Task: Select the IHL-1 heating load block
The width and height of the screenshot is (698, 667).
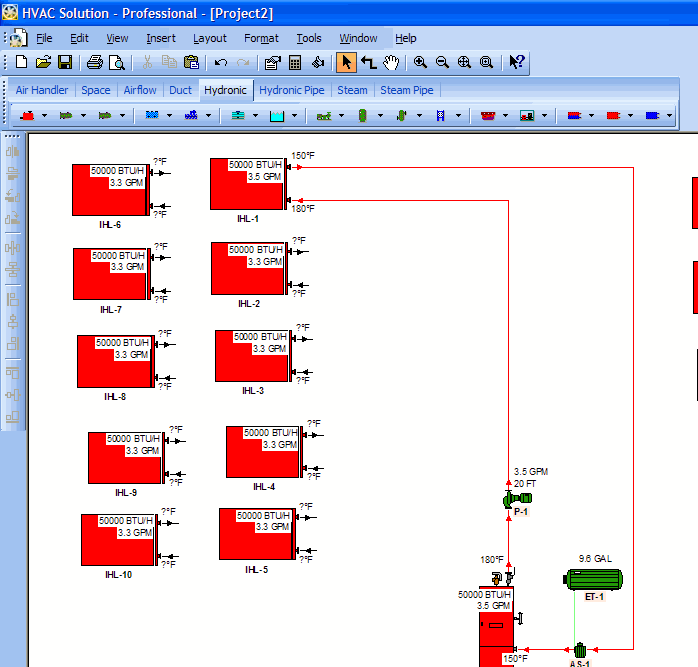Action: [x=247, y=184]
